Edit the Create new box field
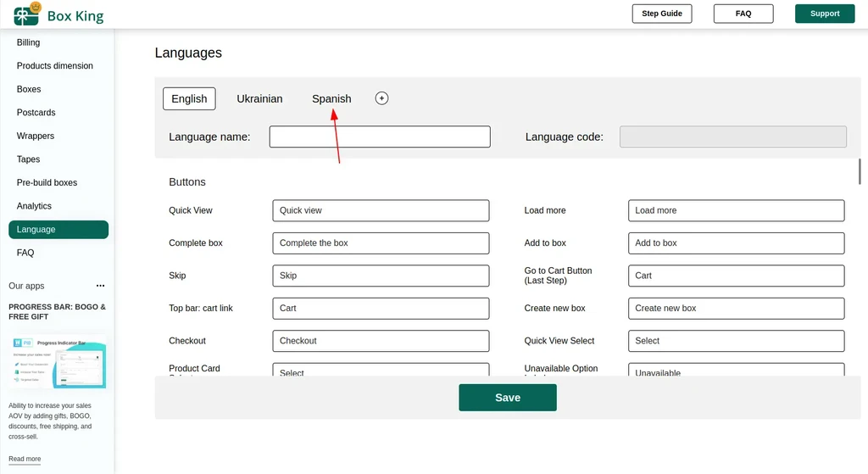The height and width of the screenshot is (474, 868). pyautogui.click(x=737, y=309)
